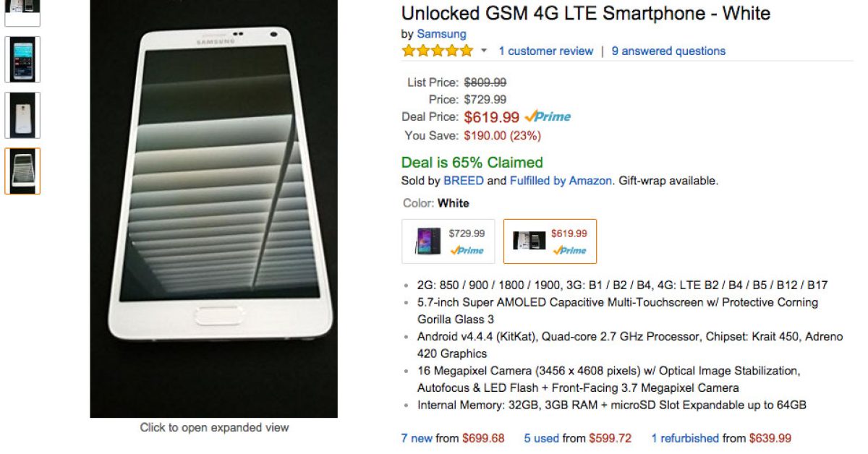View thumbnail showing back of white phone
The width and height of the screenshot is (868, 454).
coord(22,115)
